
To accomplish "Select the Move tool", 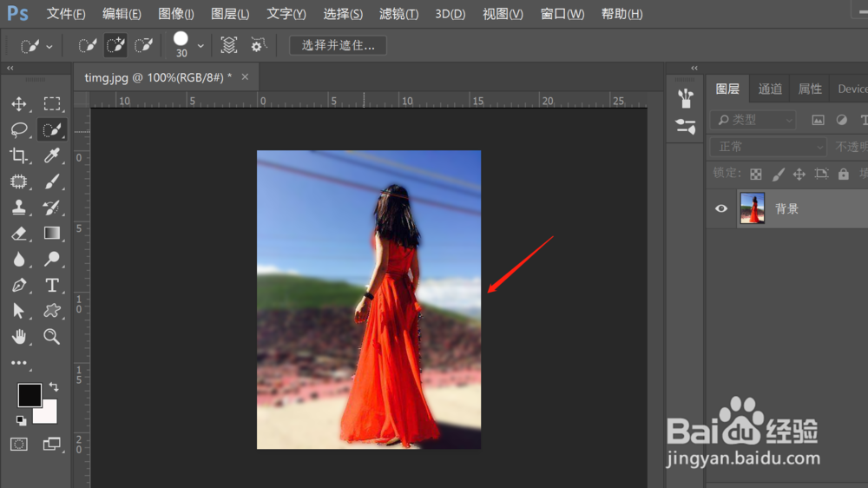I will (19, 104).
